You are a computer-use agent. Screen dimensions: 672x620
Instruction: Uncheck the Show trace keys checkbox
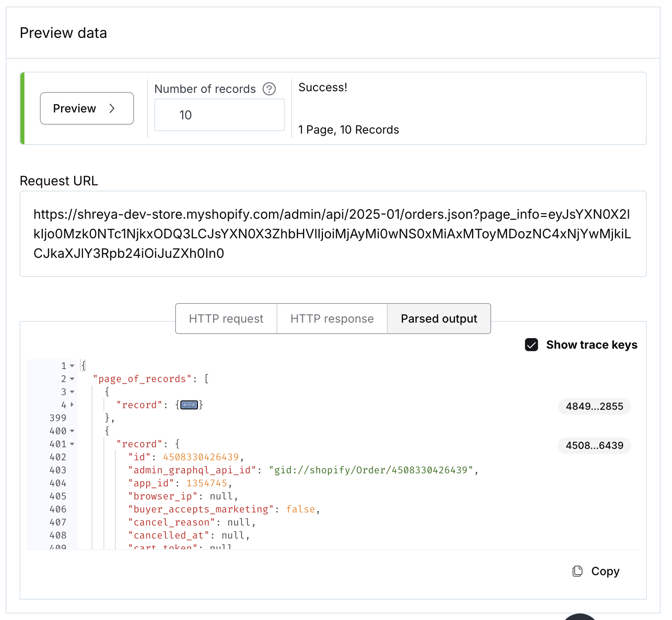coord(531,345)
